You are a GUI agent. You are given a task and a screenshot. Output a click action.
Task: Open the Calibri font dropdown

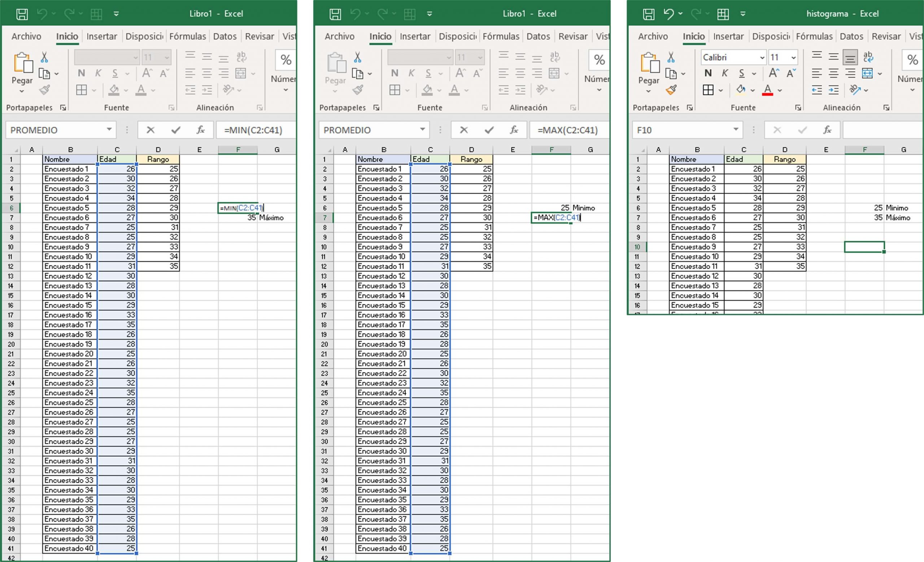pyautogui.click(x=762, y=57)
